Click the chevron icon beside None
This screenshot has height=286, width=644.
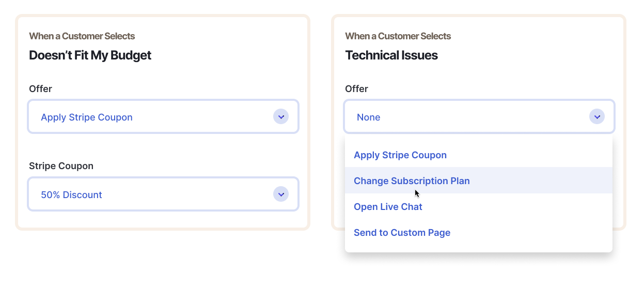[597, 117]
